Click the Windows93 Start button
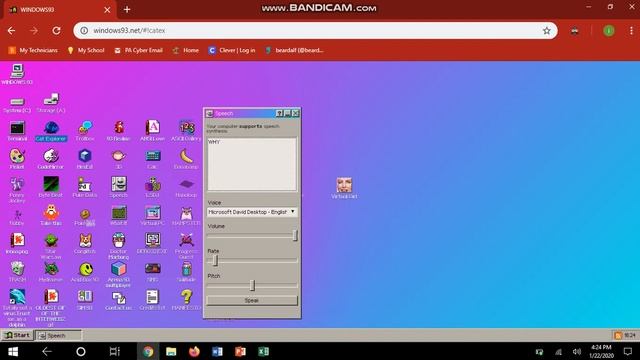Image resolution: width=640 pixels, height=360 pixels. [17, 335]
